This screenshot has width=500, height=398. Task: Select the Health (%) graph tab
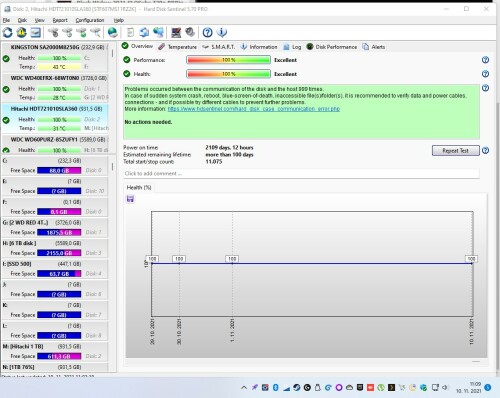coord(139,188)
